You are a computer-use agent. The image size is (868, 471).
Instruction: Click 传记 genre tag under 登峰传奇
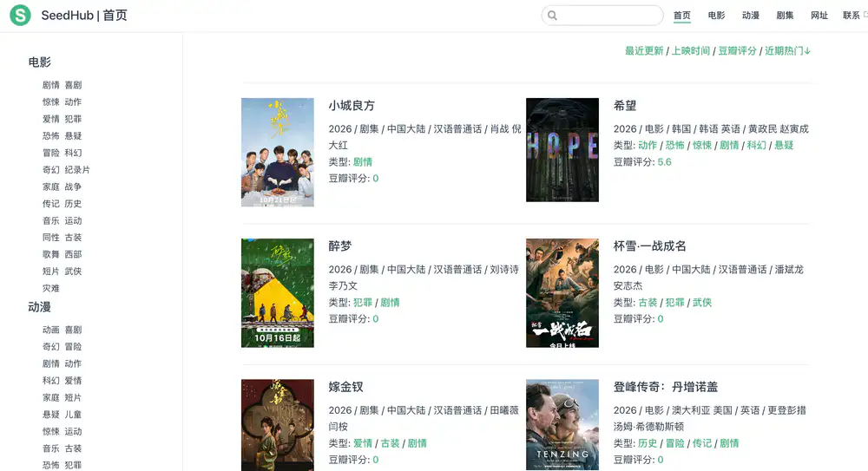point(702,442)
